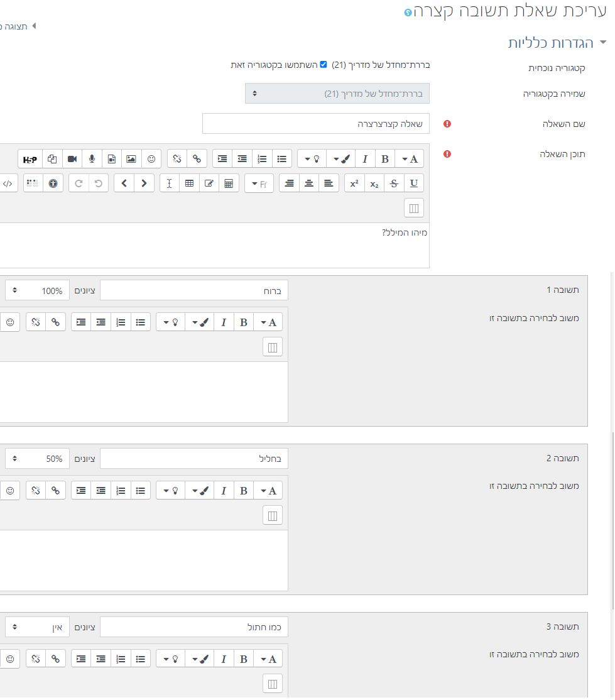Open the accessibility checker icon
Viewport: 615px width, 700px height.
tap(53, 183)
